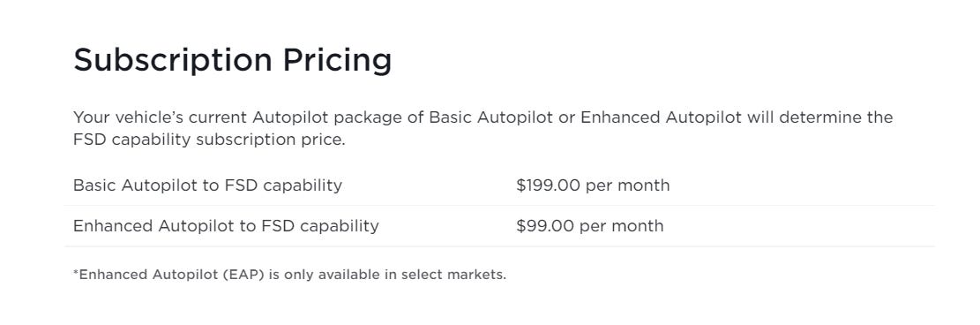Screen dimensions: 980x325
Task: Select the Basic Autopilot to FSD capability row label
Action: click(x=207, y=185)
